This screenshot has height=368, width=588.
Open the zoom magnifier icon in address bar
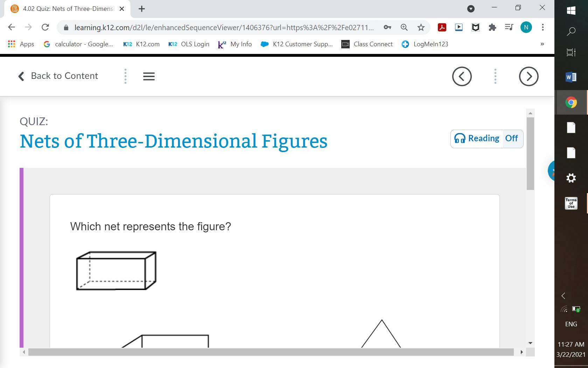(x=404, y=27)
